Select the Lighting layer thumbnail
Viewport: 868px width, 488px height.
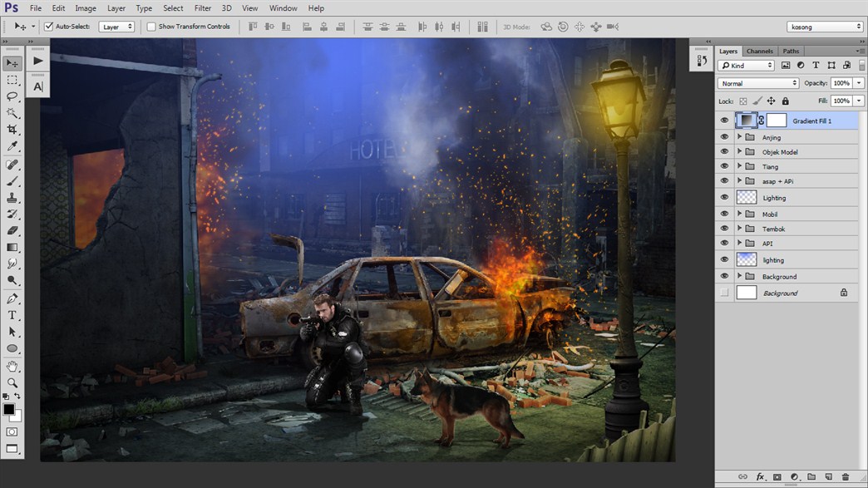(x=747, y=197)
